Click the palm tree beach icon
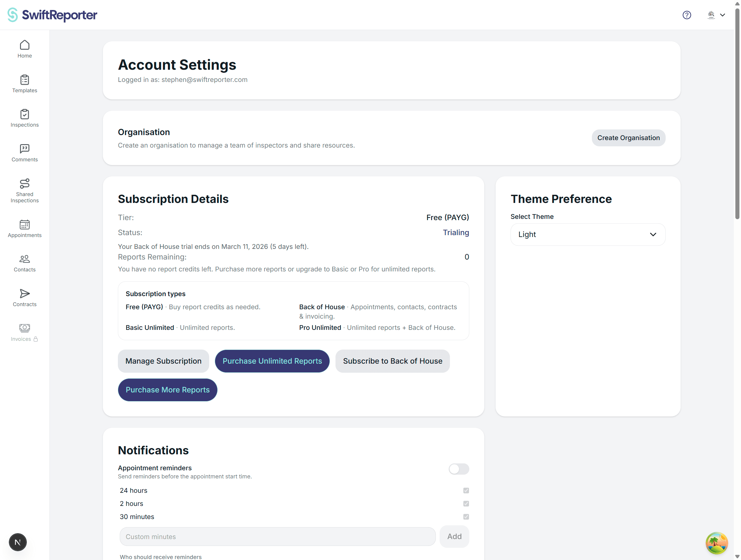This screenshot has height=560, width=741. tap(717, 543)
